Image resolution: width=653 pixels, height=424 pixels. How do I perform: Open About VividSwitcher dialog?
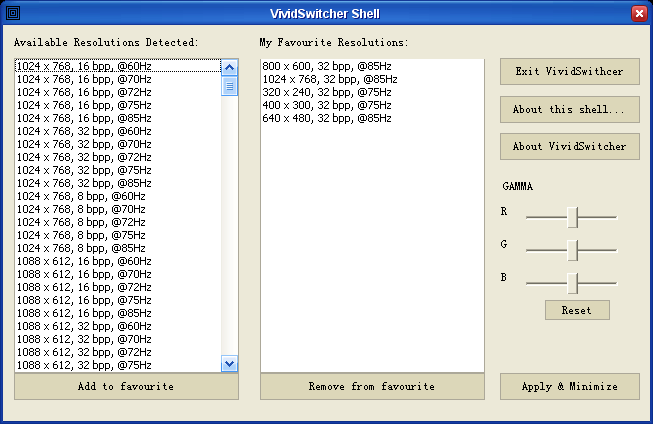click(570, 146)
